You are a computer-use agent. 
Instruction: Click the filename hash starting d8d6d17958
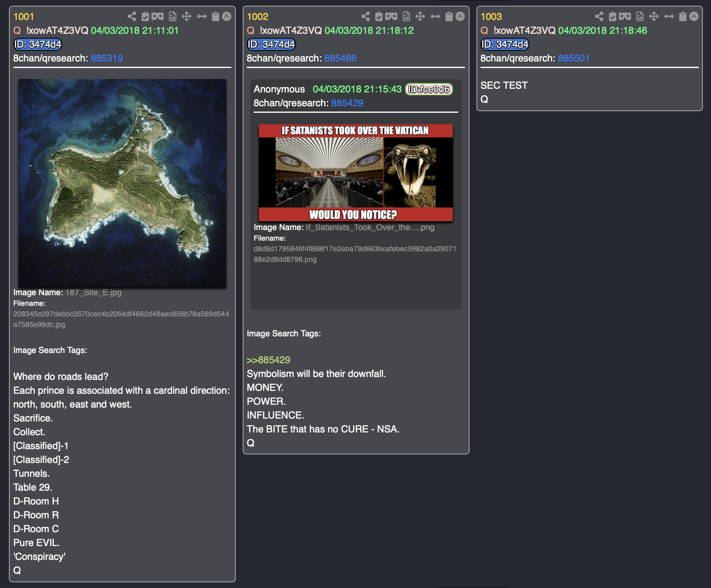click(x=355, y=254)
